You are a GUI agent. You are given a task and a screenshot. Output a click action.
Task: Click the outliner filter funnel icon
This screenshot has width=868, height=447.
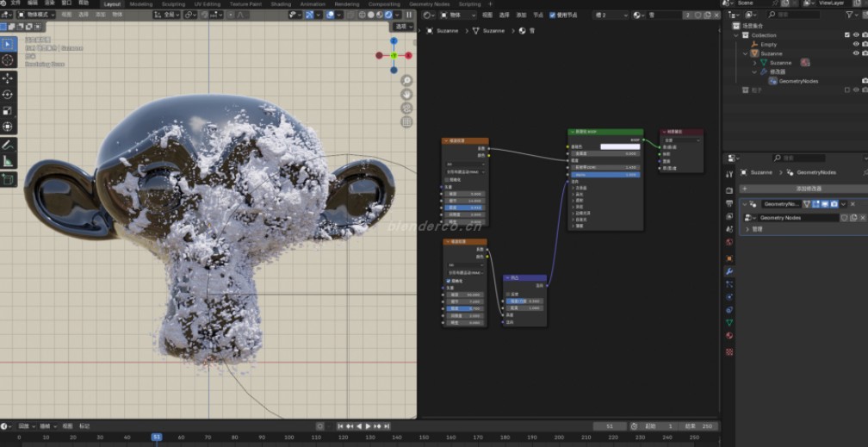click(x=849, y=15)
